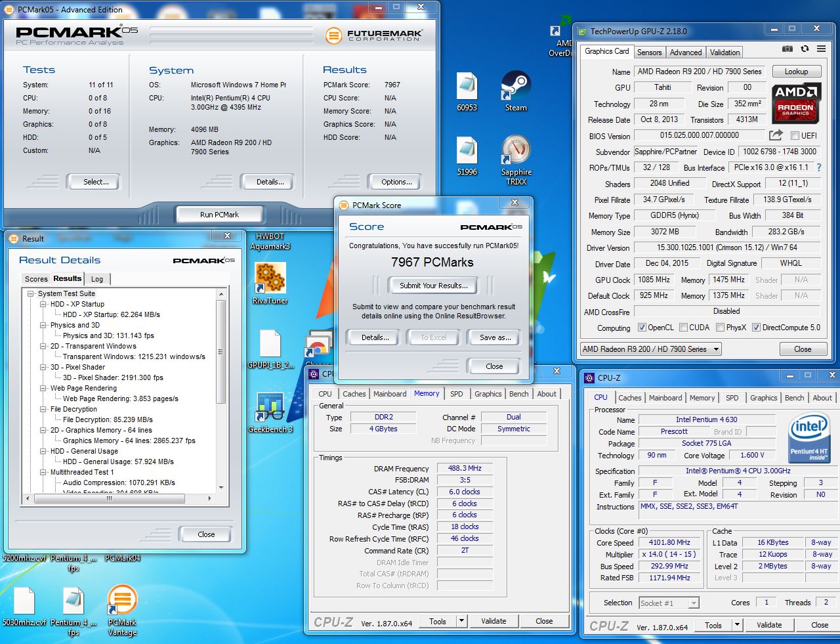Open the Graphics tab in CPU-Z Memory window
This screenshot has width=840, height=644.
(488, 394)
